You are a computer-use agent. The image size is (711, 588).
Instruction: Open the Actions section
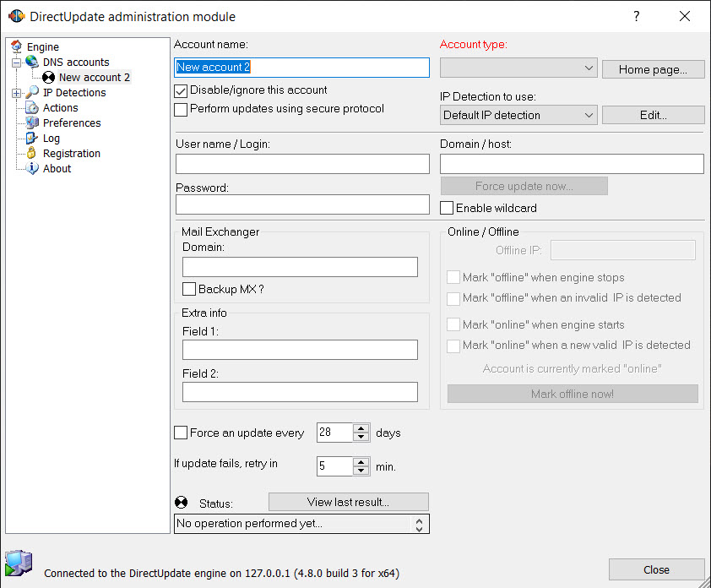[60, 108]
